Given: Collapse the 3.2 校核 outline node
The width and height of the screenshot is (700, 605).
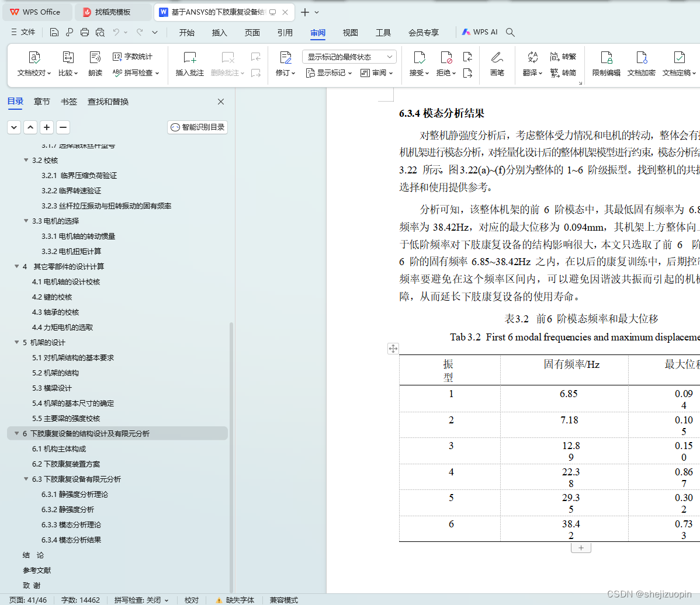Looking at the screenshot, I should click(26, 160).
